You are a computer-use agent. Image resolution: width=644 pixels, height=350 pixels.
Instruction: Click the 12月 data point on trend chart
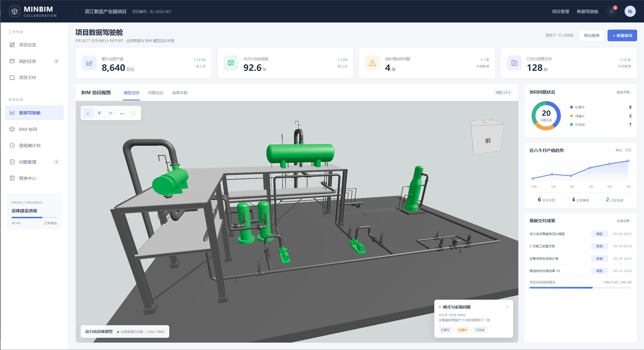(x=533, y=178)
